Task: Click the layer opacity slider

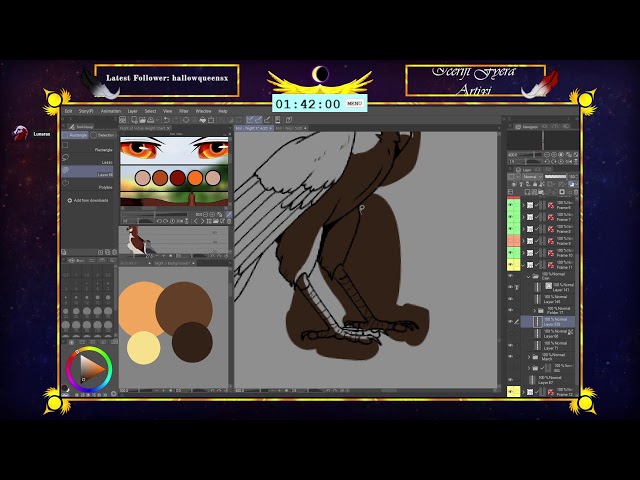Action: pyautogui.click(x=556, y=176)
